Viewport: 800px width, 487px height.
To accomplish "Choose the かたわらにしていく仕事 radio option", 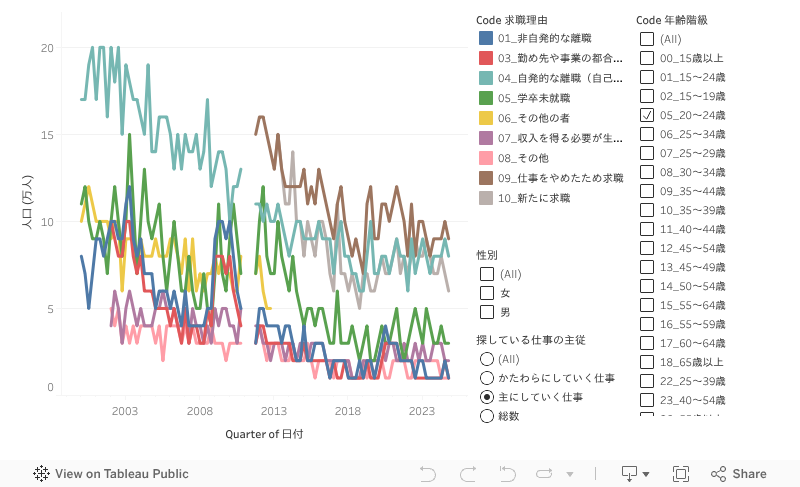I will tap(487, 378).
